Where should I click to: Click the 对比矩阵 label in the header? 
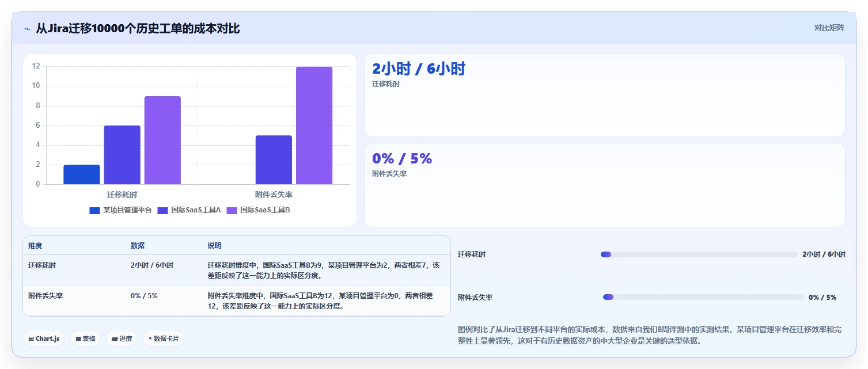(829, 28)
